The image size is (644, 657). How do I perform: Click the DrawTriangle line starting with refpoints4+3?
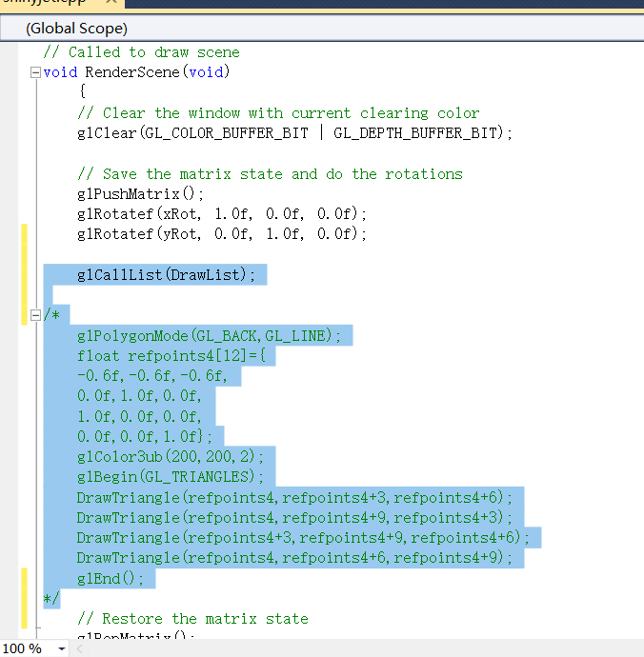pyautogui.click(x=303, y=538)
